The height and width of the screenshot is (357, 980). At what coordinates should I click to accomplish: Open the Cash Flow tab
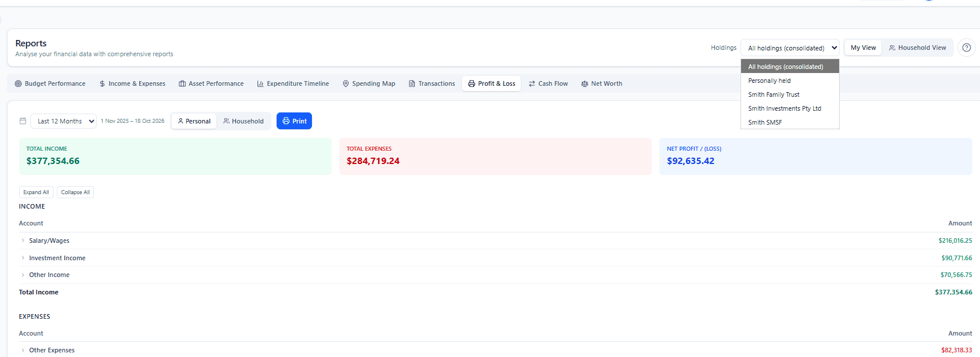(548, 83)
